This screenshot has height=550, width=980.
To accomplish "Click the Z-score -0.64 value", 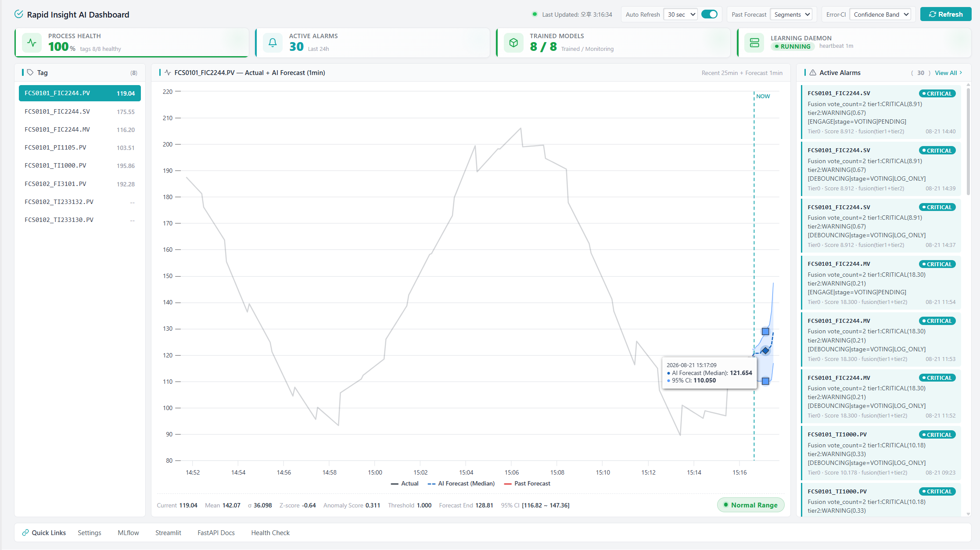I will pos(309,505).
